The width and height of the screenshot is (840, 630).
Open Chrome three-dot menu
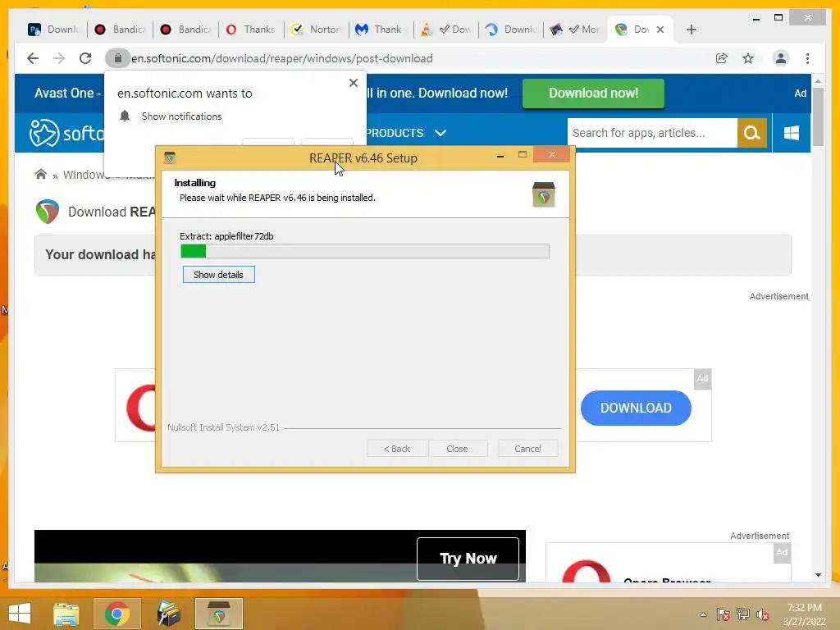coord(807,58)
